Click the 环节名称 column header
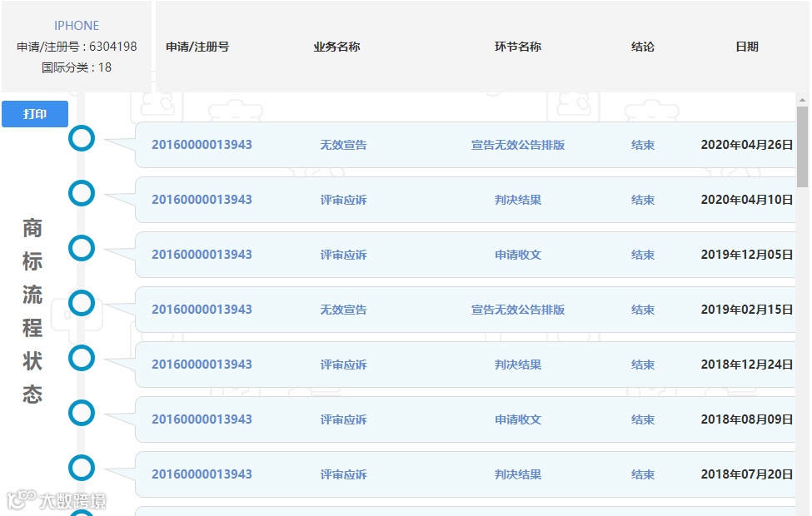The height and width of the screenshot is (516, 812). coord(518,47)
